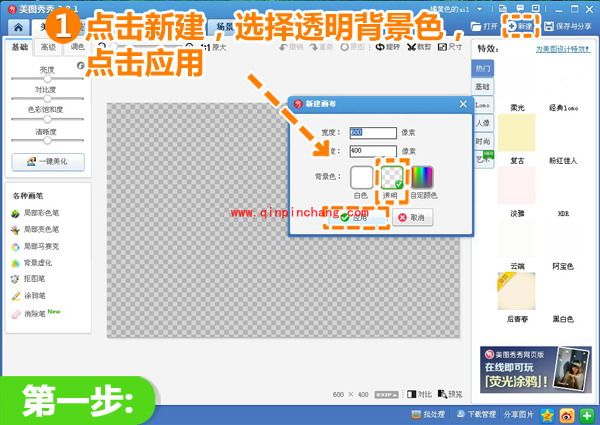The width and height of the screenshot is (600, 425).
Task: Open the 为美图设计特效 link
Action: tap(563, 49)
